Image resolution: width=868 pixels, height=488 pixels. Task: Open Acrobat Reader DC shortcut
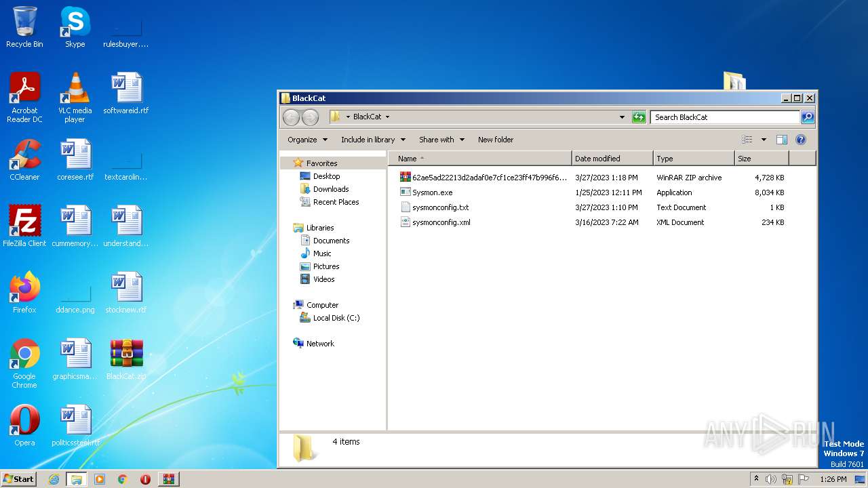point(24,98)
